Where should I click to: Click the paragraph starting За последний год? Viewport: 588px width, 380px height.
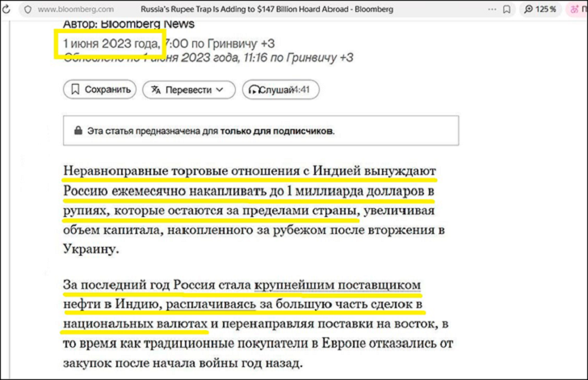tap(258, 324)
